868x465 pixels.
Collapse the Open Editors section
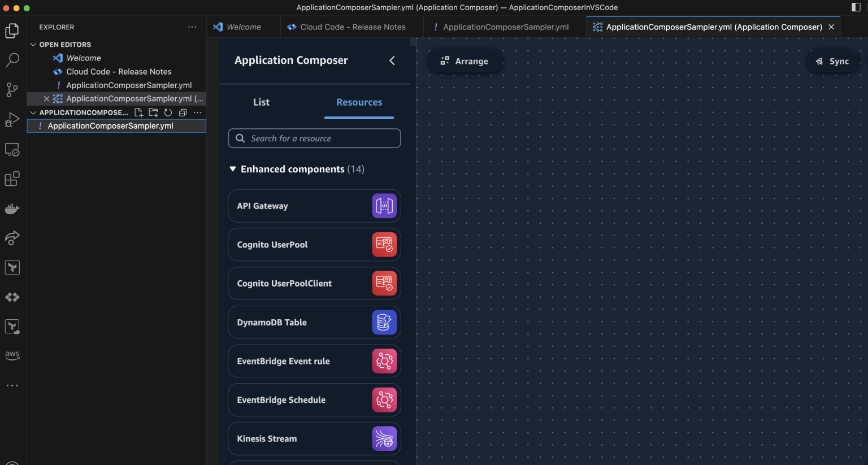33,44
